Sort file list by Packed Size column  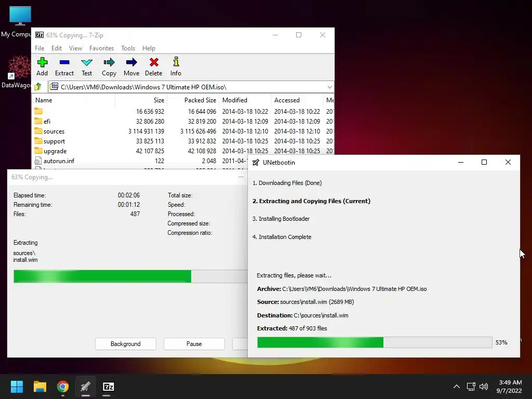pyautogui.click(x=193, y=100)
